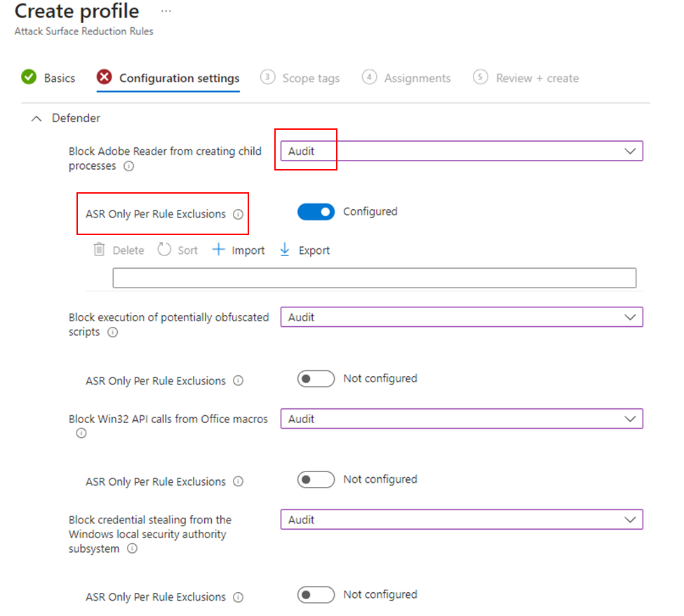Enable ASR exclusions toggle under obfuscated scripts

point(316,379)
